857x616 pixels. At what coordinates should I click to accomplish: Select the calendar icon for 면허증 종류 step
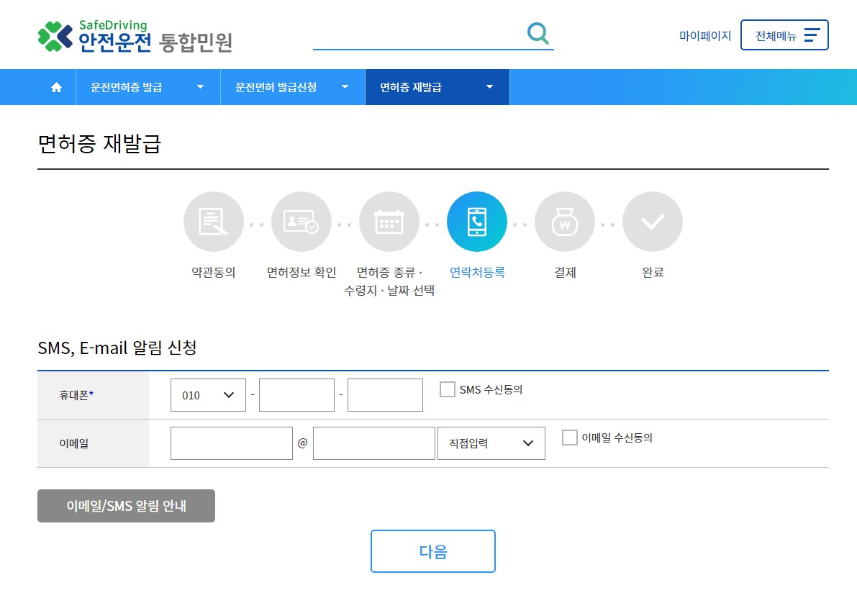pyautogui.click(x=389, y=222)
